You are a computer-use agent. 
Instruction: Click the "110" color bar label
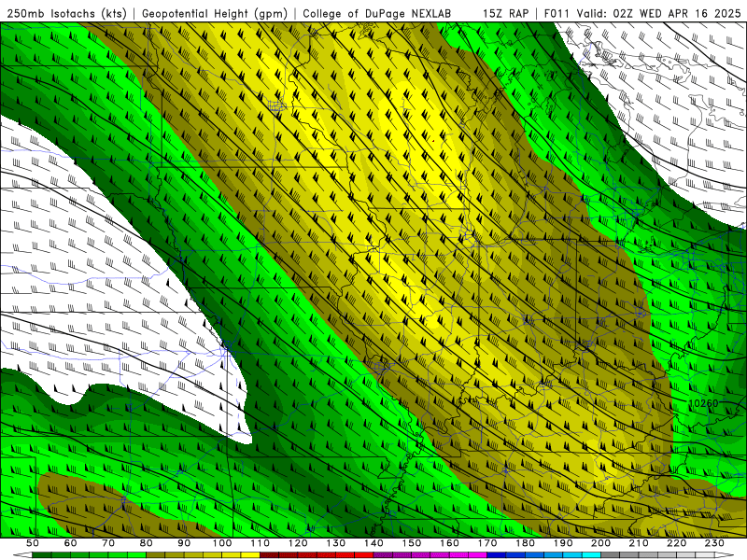261,543
